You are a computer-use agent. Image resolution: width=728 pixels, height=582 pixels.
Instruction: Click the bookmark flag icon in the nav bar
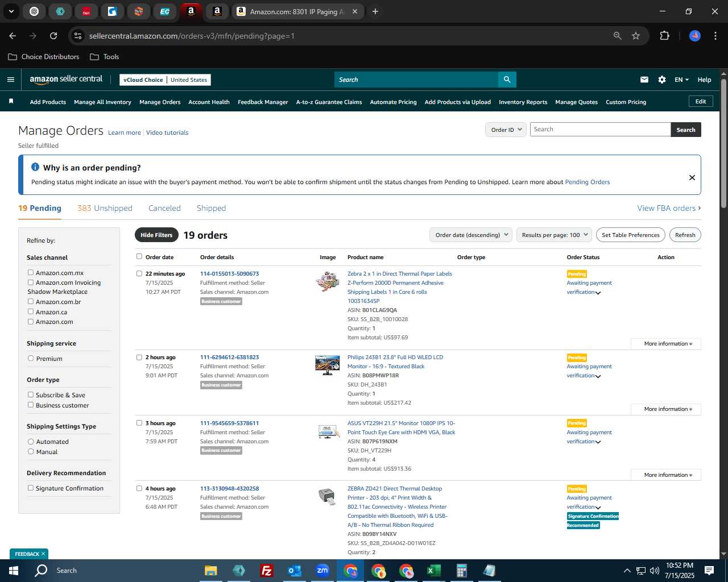(11, 101)
